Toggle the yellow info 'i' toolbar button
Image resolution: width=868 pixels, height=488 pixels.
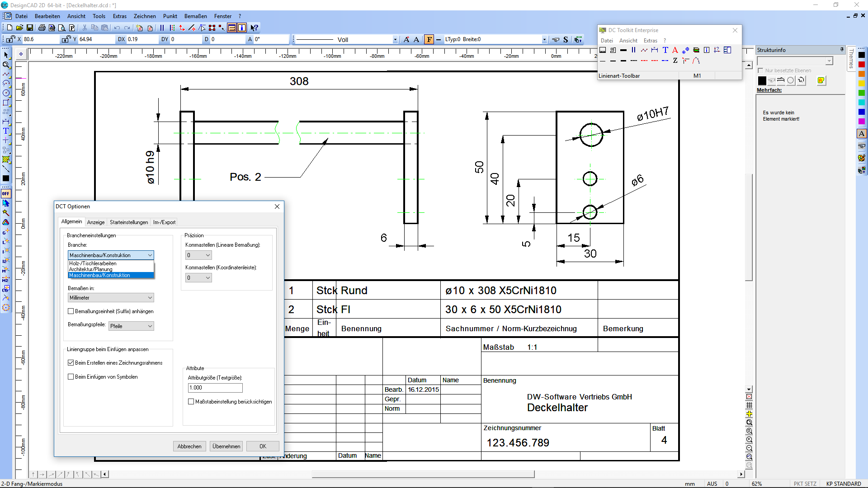tap(242, 28)
